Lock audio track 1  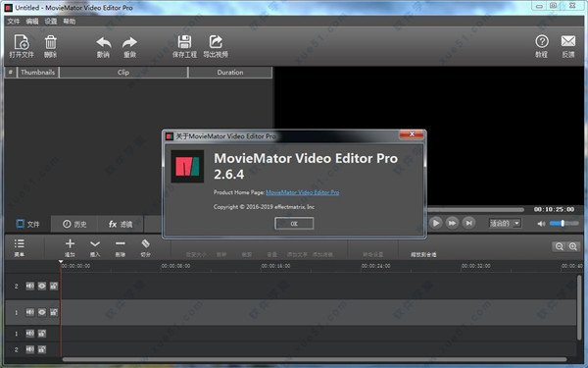click(x=42, y=333)
